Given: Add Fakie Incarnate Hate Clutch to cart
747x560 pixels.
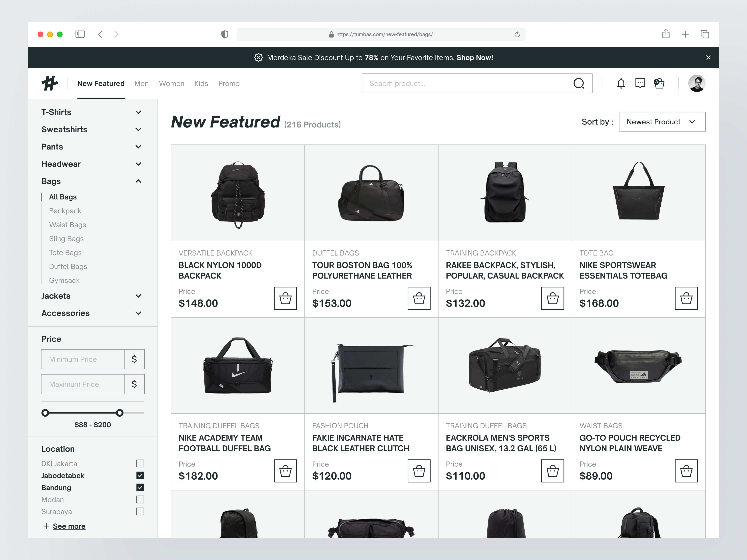Looking at the screenshot, I should pyautogui.click(x=419, y=471).
